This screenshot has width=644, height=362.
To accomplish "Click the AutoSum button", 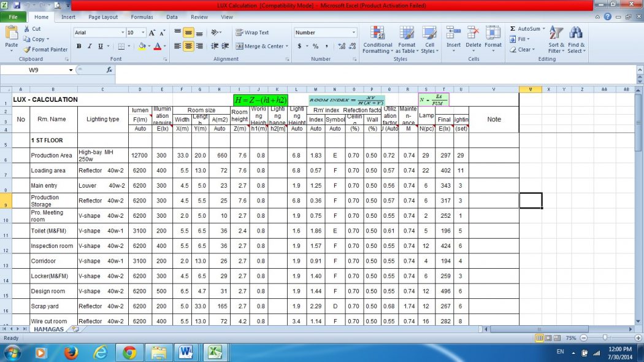I will pyautogui.click(x=525, y=29).
